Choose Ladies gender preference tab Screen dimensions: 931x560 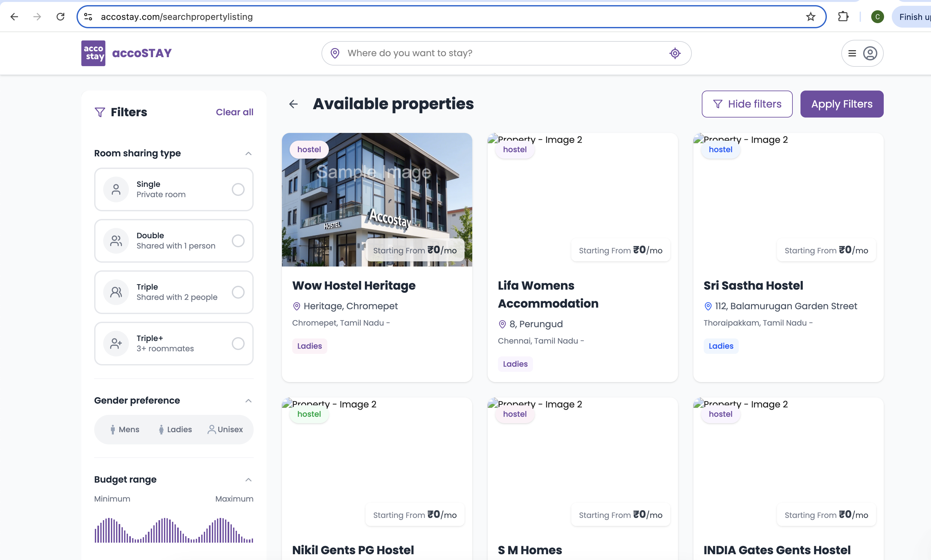[175, 429]
